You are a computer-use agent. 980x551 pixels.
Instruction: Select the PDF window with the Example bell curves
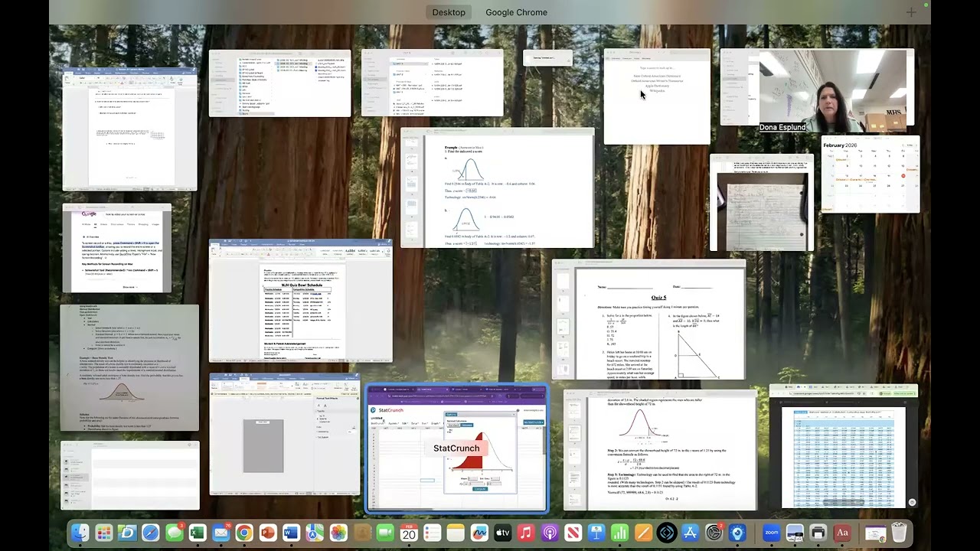click(497, 189)
